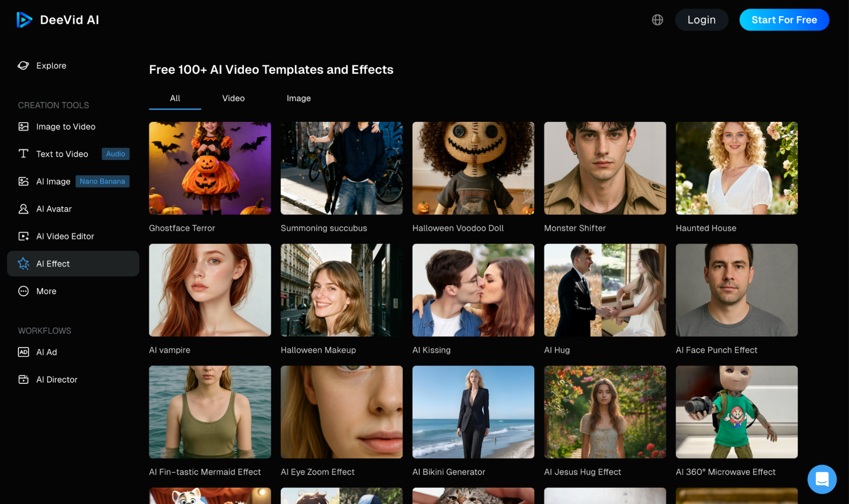Open the Text to Video creation tool
Screen dimensions: 849x504
coord(62,154)
